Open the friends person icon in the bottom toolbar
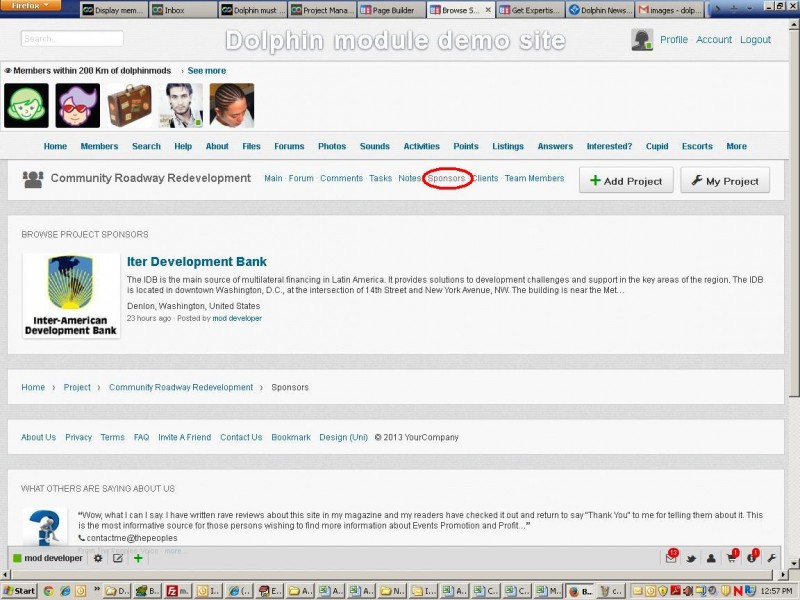This screenshot has height=600, width=800. click(x=711, y=559)
